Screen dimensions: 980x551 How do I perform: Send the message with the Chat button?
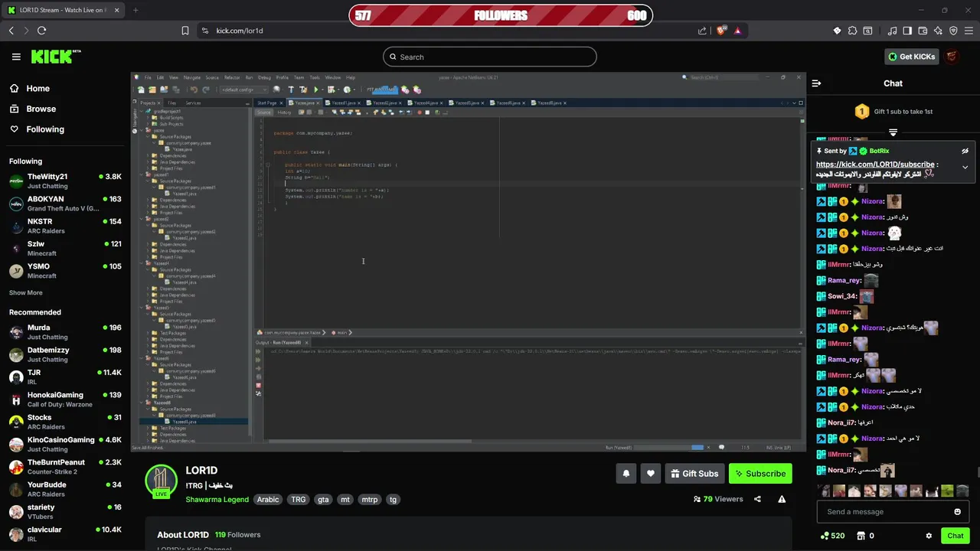pos(955,536)
